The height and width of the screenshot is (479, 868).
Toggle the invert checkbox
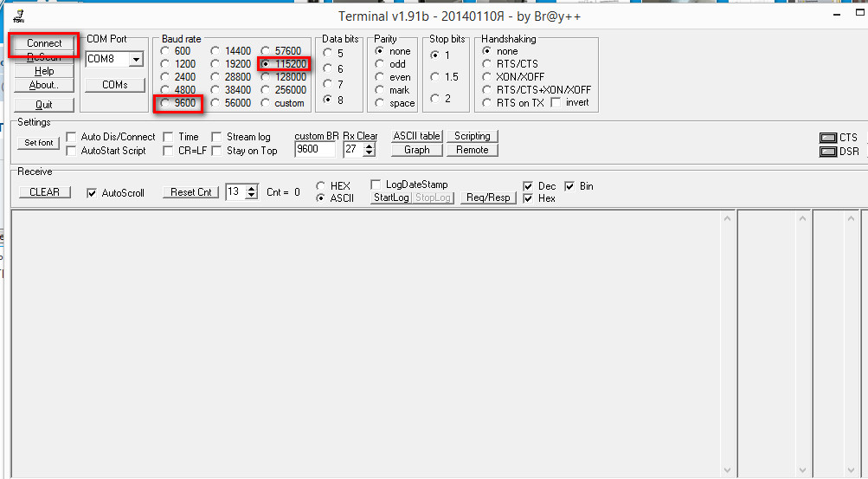(556, 102)
